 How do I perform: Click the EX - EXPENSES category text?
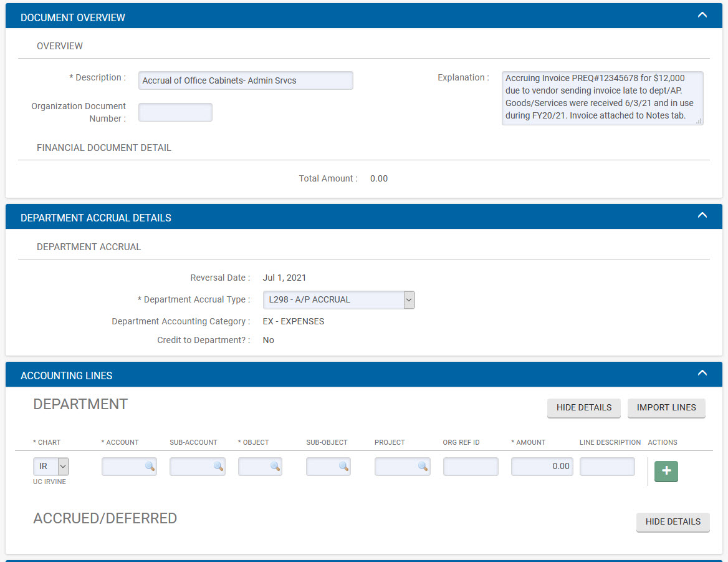[x=294, y=321]
